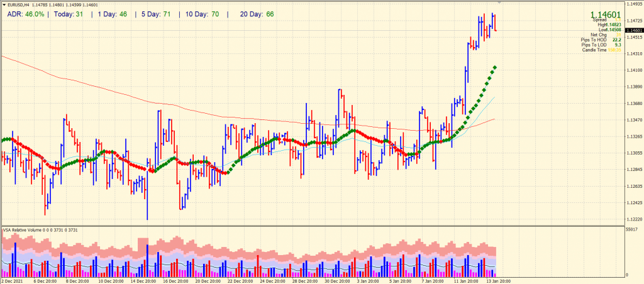Screen dimensions: 644x284
Task: Click the 1.12845 price axis label
Action: click(634, 170)
